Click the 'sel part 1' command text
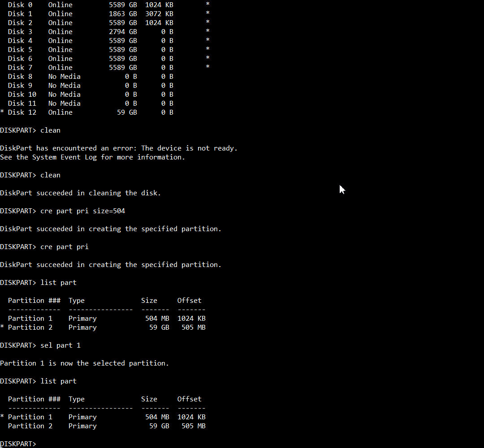The image size is (484, 448). pyautogui.click(x=60, y=345)
